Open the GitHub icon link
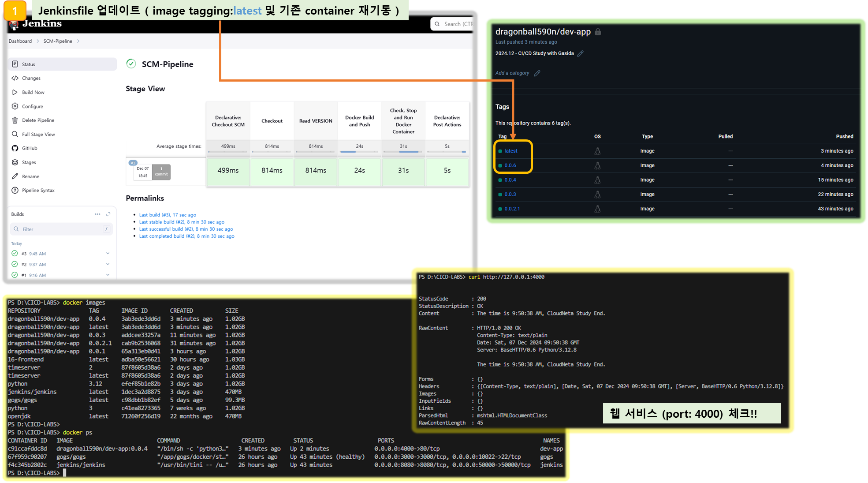The image size is (868, 483). tap(15, 148)
